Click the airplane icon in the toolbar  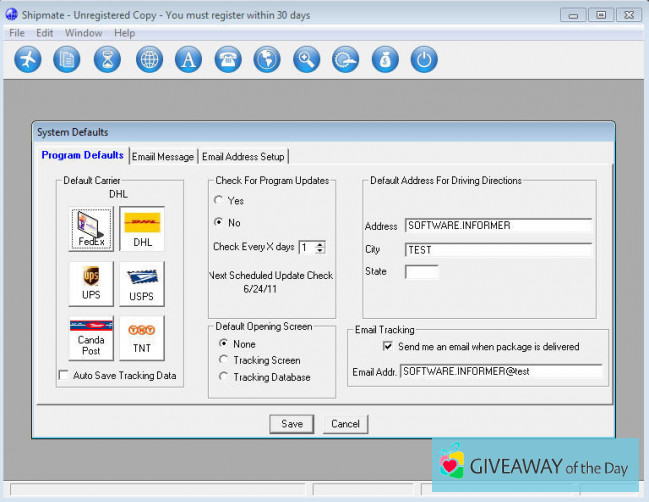[28, 60]
